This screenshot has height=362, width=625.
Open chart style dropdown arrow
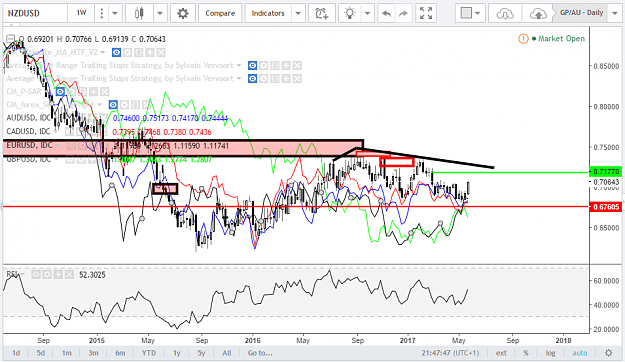tap(160, 13)
